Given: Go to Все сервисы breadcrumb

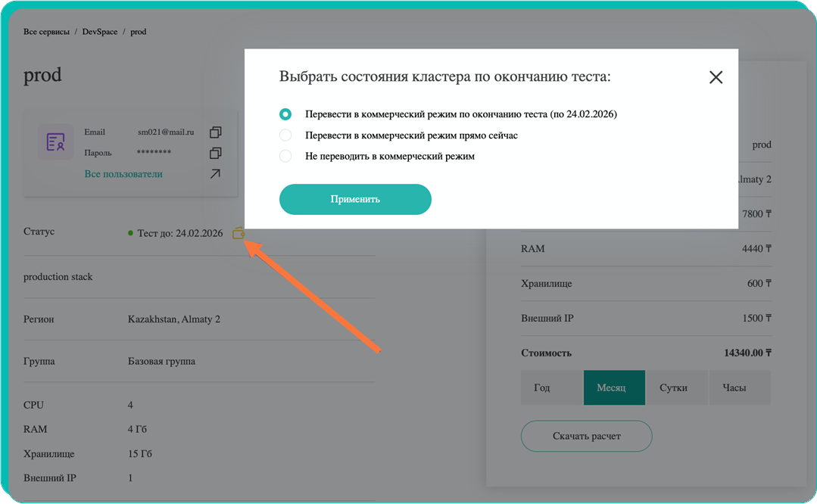Looking at the screenshot, I should pyautogui.click(x=46, y=32).
